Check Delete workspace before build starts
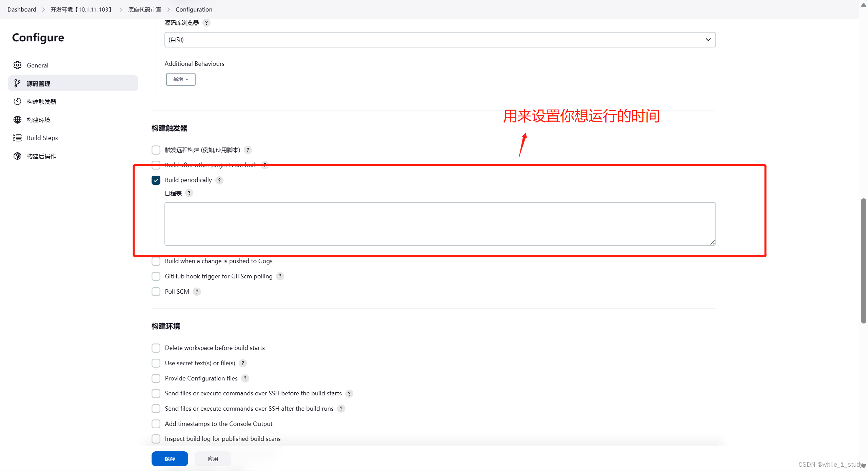The height and width of the screenshot is (471, 868). [156, 348]
